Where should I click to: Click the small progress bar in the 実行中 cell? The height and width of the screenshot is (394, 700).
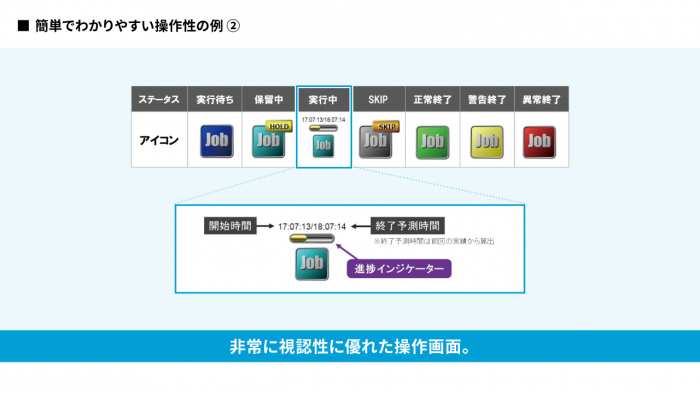(x=323, y=129)
